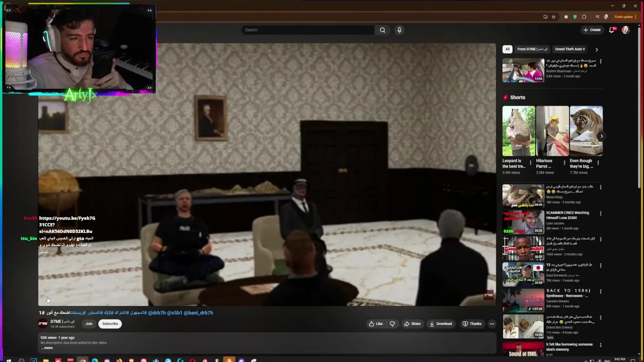Open the @drb7h mention link
644x362 pixels.
pos(156,313)
